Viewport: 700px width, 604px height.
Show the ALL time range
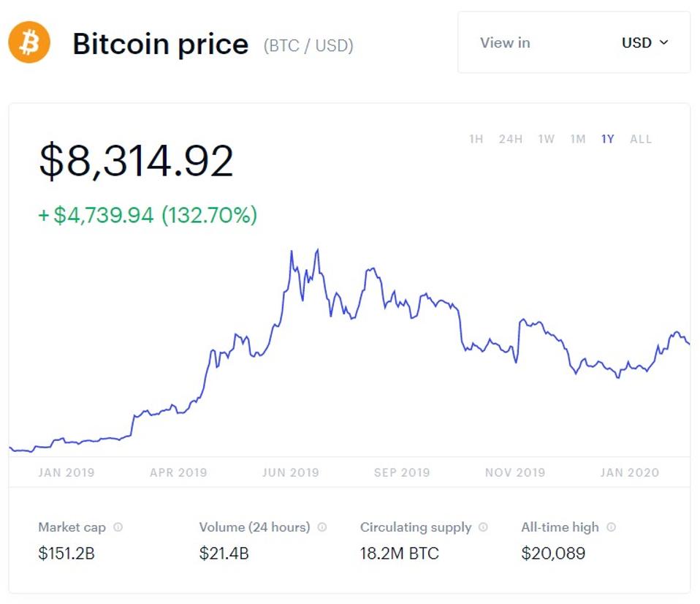tap(640, 139)
